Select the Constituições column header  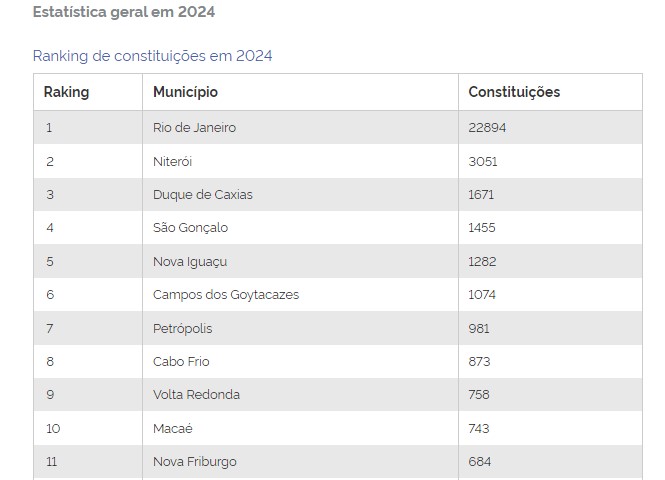point(550,92)
